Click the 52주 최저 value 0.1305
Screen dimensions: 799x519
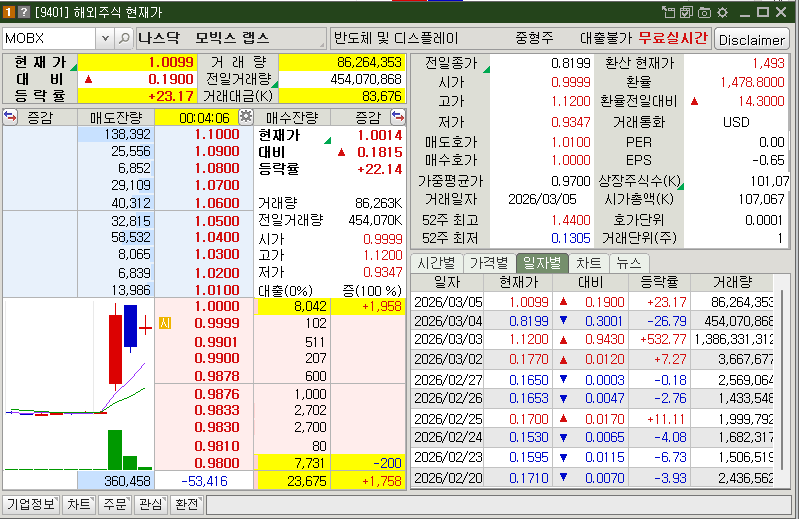point(570,238)
